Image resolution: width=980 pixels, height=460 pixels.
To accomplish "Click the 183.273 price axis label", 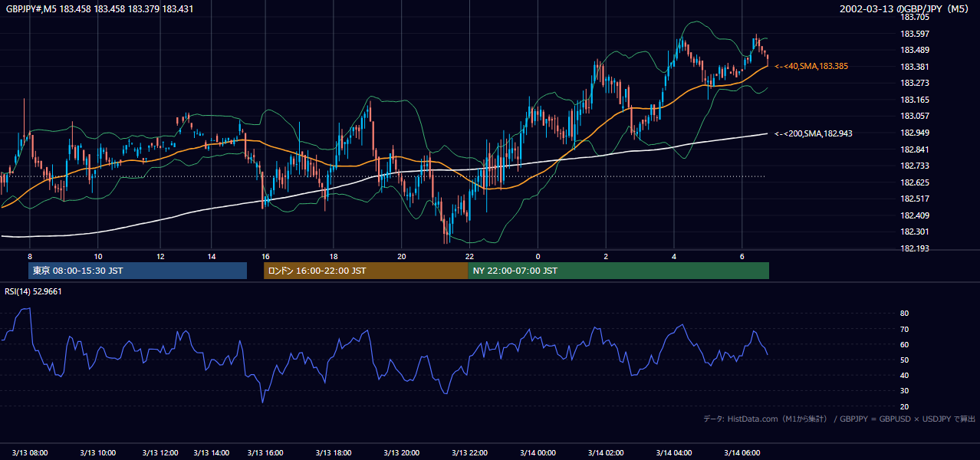I will [913, 83].
